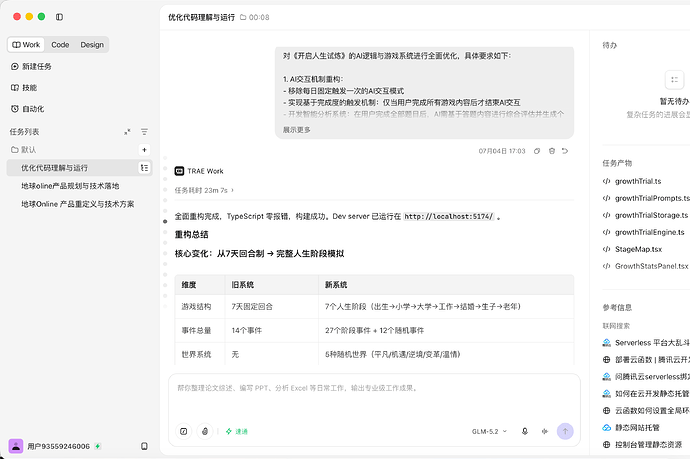Expand the 任务耗时 23m 7s details
This screenshot has width=690, height=459.
[204, 190]
